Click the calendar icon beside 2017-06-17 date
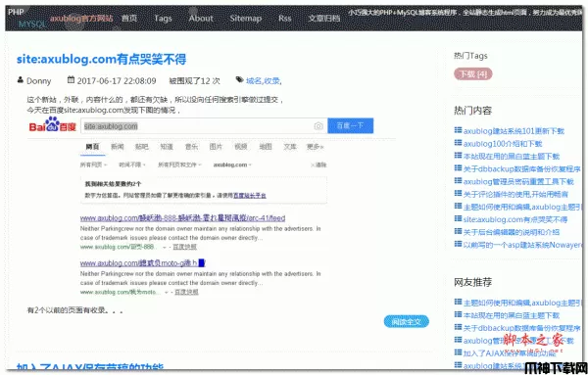 tap(71, 79)
